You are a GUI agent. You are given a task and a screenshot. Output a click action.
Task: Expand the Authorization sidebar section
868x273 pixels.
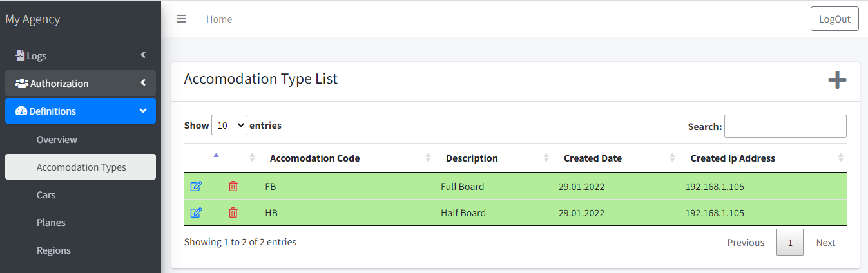click(x=81, y=83)
